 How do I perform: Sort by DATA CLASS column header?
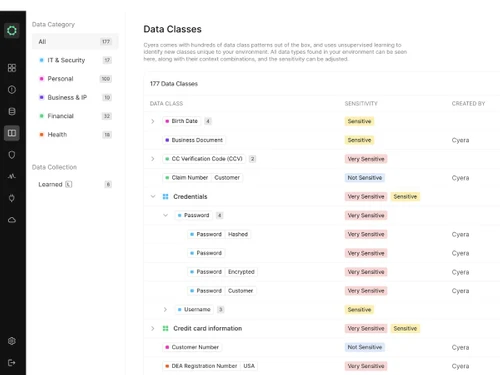point(166,104)
